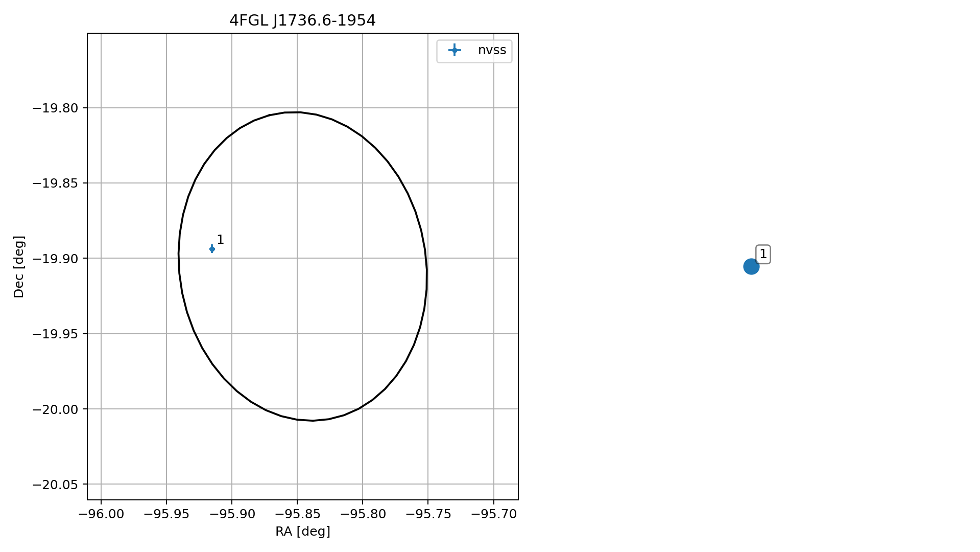This screenshot has height=552, width=980.
Task: Click the small label 1 near nvss point
Action: [220, 240]
